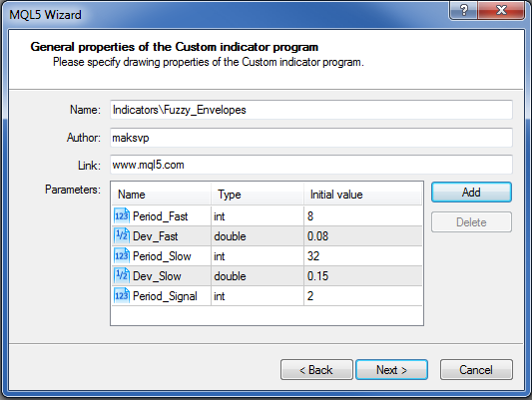The width and height of the screenshot is (532, 400).
Task: Select the Period_Fast integer parameter icon
Action: pos(122,215)
